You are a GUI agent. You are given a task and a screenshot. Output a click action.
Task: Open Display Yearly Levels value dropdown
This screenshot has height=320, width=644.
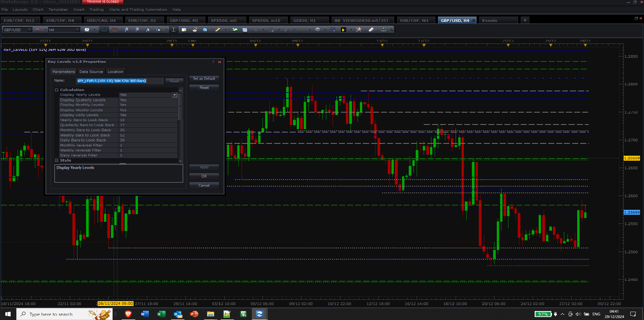tap(174, 95)
